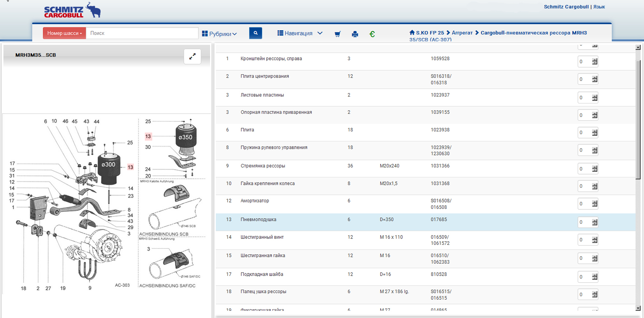
Task: Expand the diagram with fullscreen arrows button
Action: point(192,57)
